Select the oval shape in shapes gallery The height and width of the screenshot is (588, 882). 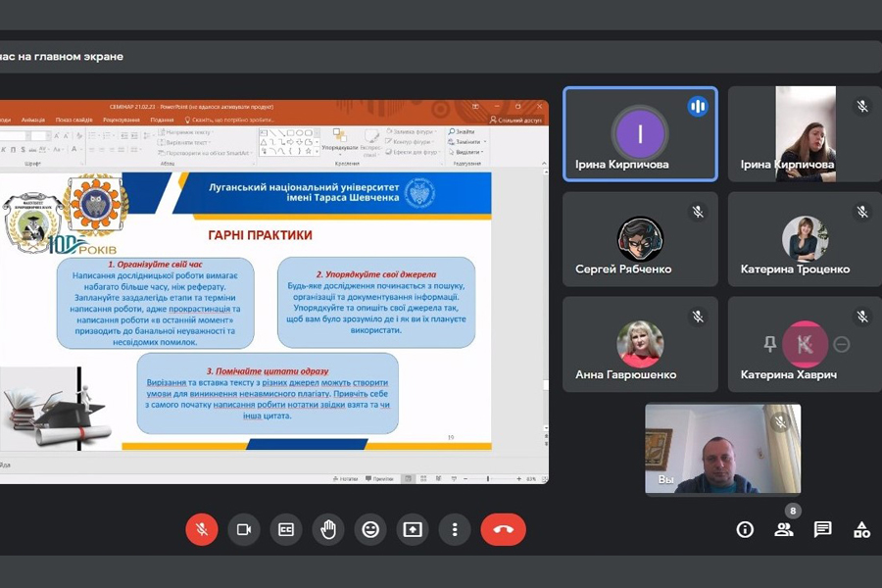(x=299, y=133)
